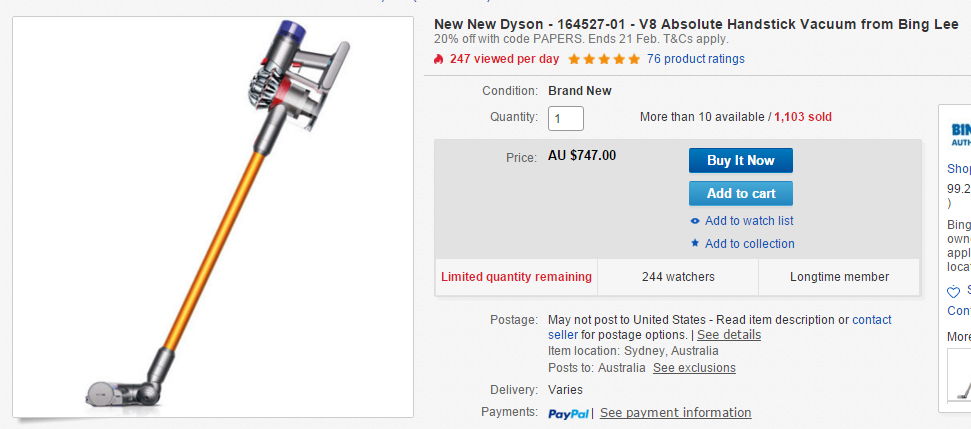Click the heart icon in seller panel
971x429 pixels.
954,292
